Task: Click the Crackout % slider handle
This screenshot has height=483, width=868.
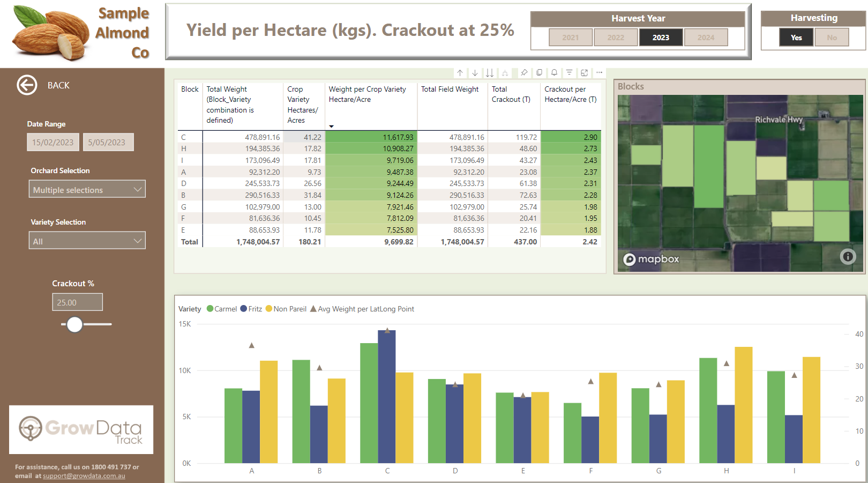Action: [x=74, y=324]
